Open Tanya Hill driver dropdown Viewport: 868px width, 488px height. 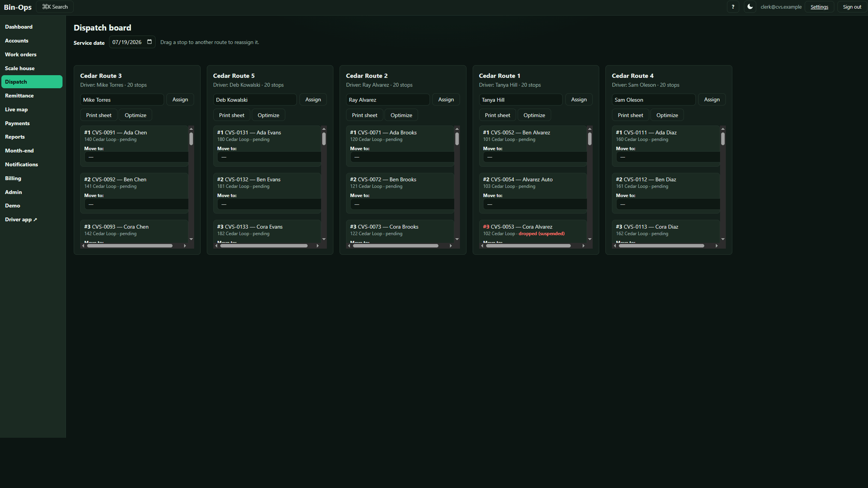point(520,99)
